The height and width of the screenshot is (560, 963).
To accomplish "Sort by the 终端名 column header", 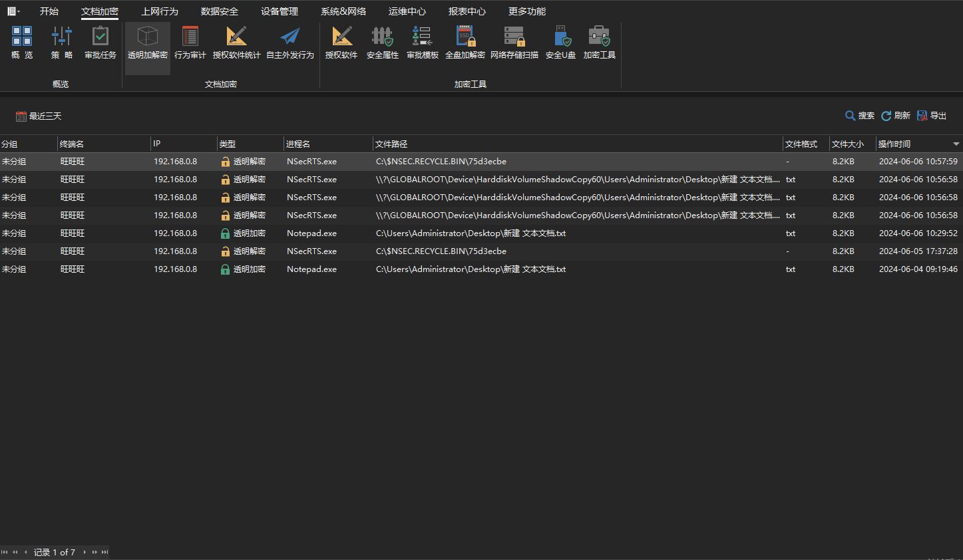I will (x=104, y=144).
